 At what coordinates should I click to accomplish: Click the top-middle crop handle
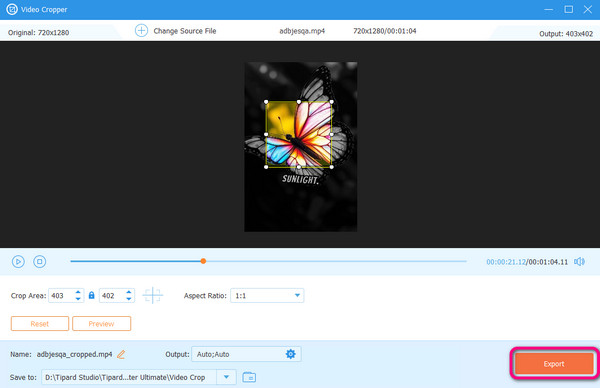click(x=299, y=102)
